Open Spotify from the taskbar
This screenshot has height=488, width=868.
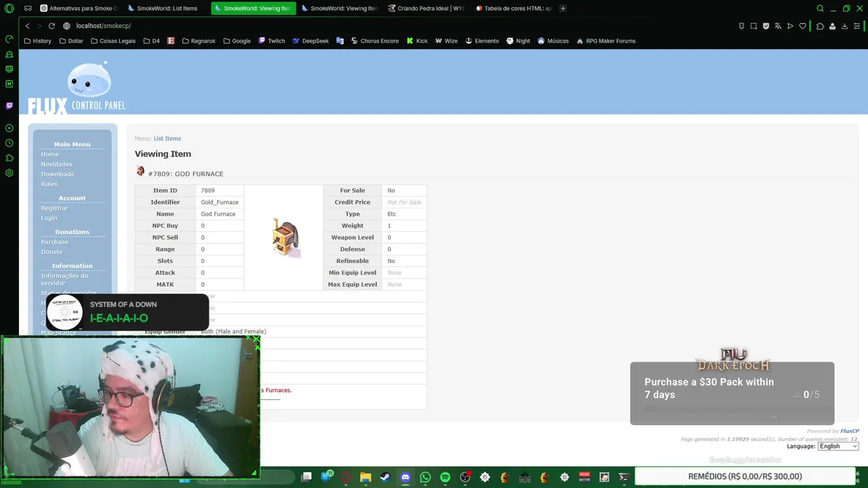[x=445, y=477]
